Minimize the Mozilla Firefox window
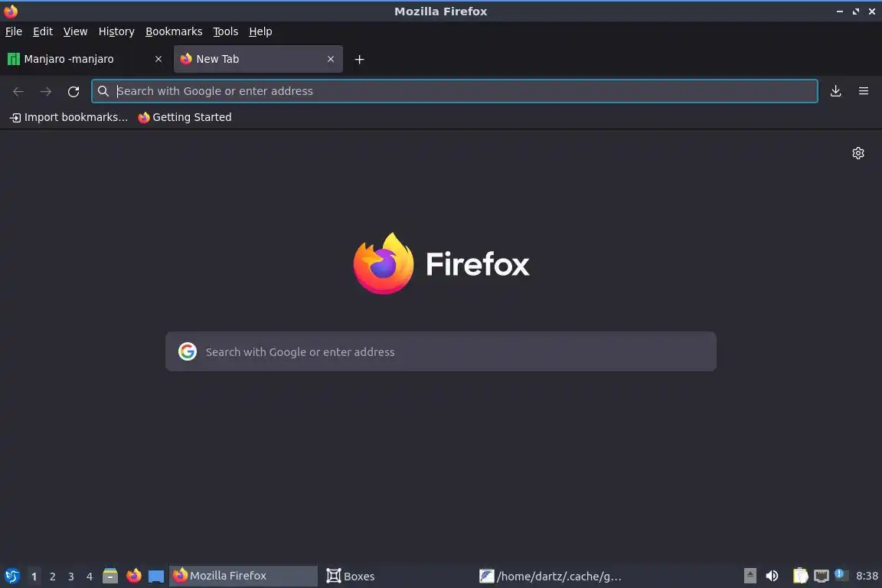 (840, 11)
